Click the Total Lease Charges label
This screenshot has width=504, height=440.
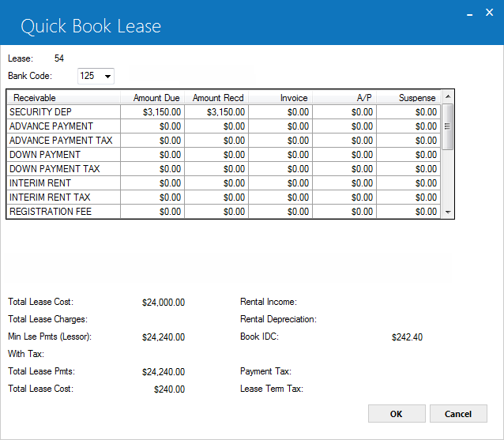(48, 319)
